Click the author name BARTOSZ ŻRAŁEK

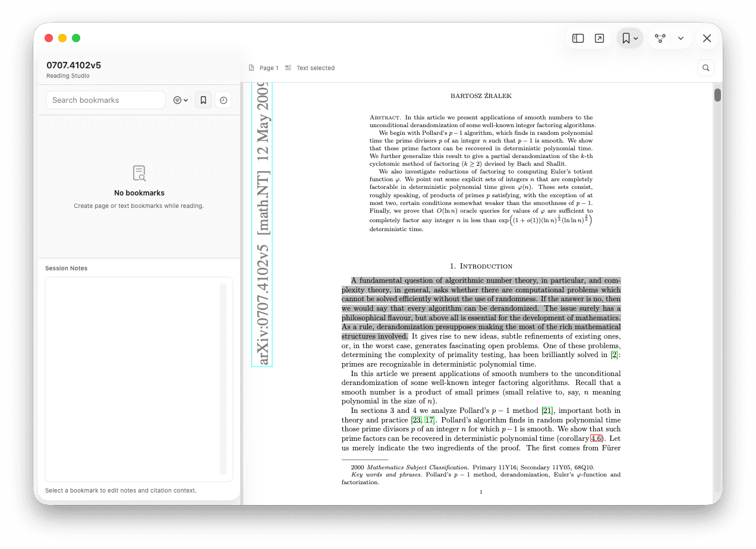pyautogui.click(x=481, y=96)
